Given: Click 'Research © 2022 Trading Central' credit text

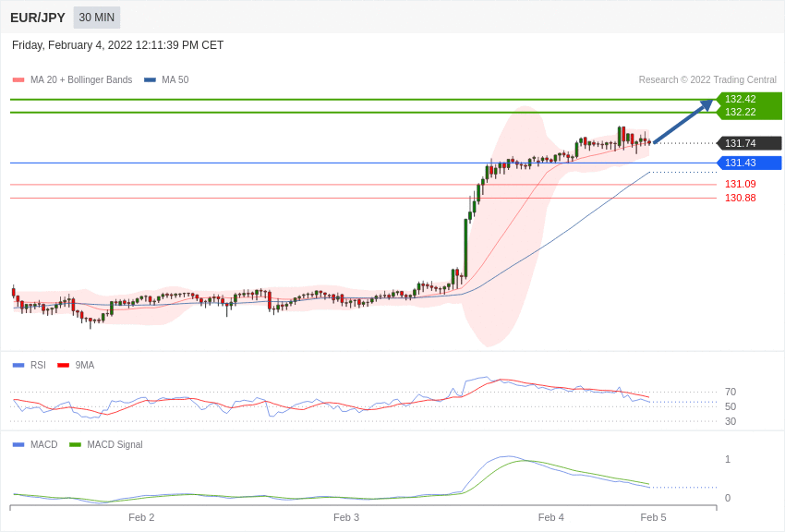Looking at the screenshot, I should click(707, 79).
